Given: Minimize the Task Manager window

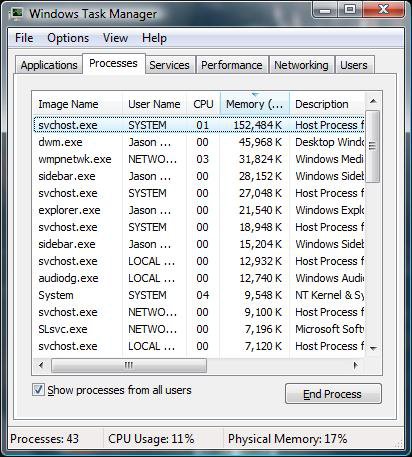Looking at the screenshot, I should [x=325, y=10].
